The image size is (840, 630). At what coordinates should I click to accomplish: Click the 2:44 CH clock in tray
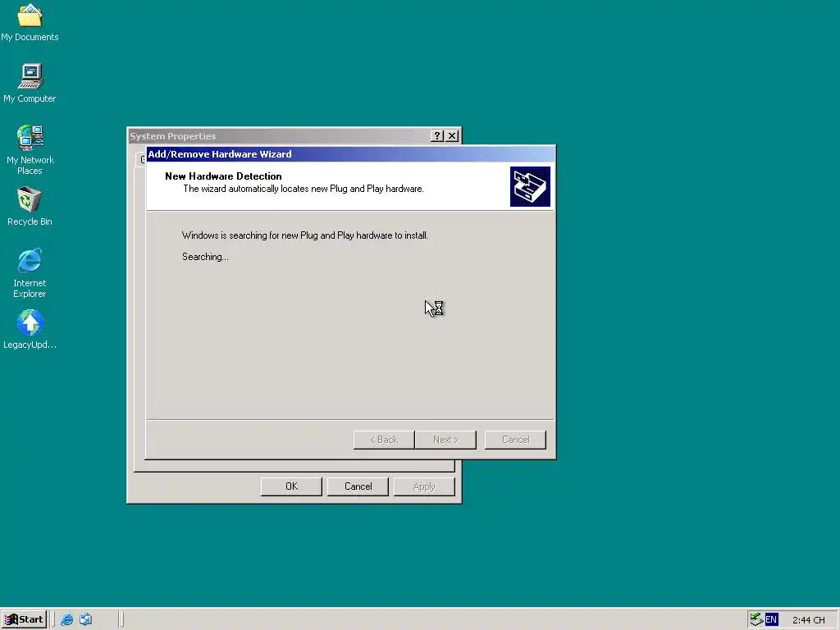(808, 620)
